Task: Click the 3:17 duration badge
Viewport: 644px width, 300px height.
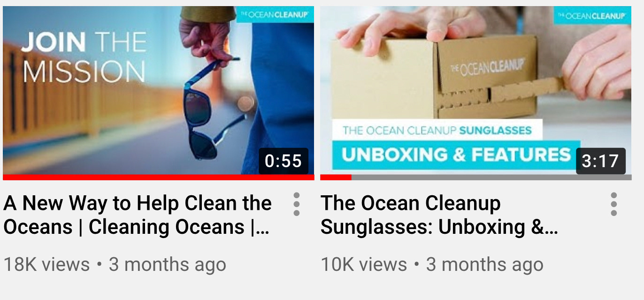Action: click(x=601, y=161)
